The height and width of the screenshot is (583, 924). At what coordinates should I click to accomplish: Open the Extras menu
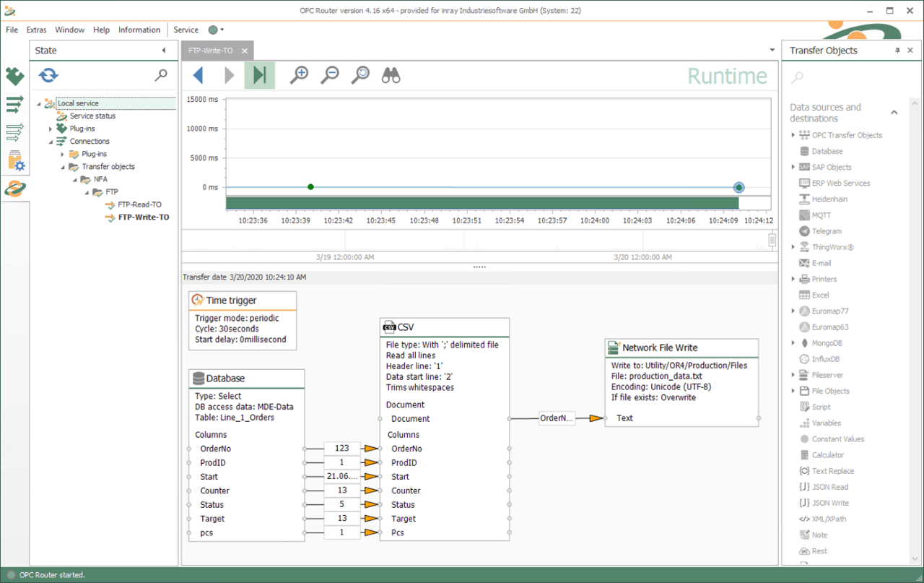[x=36, y=30]
